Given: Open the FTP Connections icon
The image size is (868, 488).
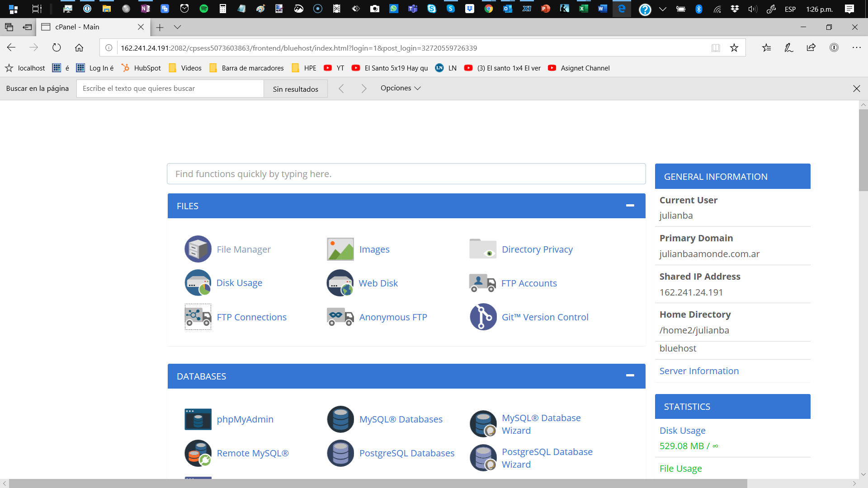Looking at the screenshot, I should (x=198, y=317).
